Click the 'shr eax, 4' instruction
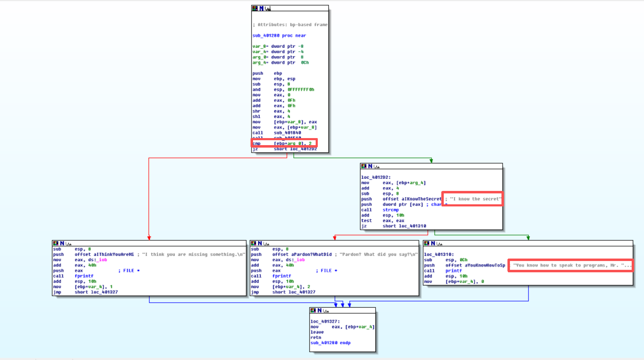Image resolution: width=644 pixels, height=360 pixels. (271, 111)
